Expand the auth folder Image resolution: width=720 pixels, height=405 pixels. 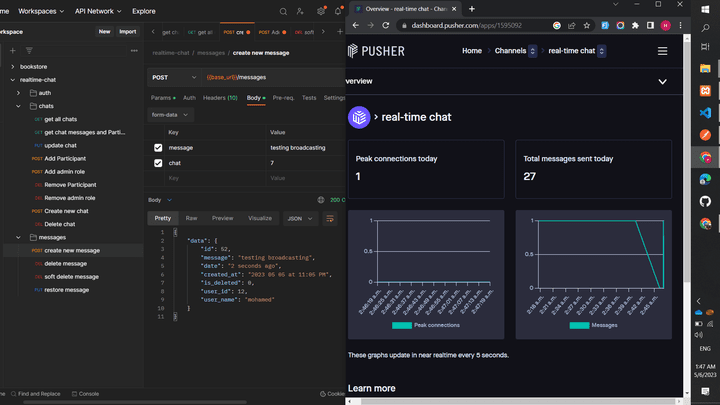[18, 93]
